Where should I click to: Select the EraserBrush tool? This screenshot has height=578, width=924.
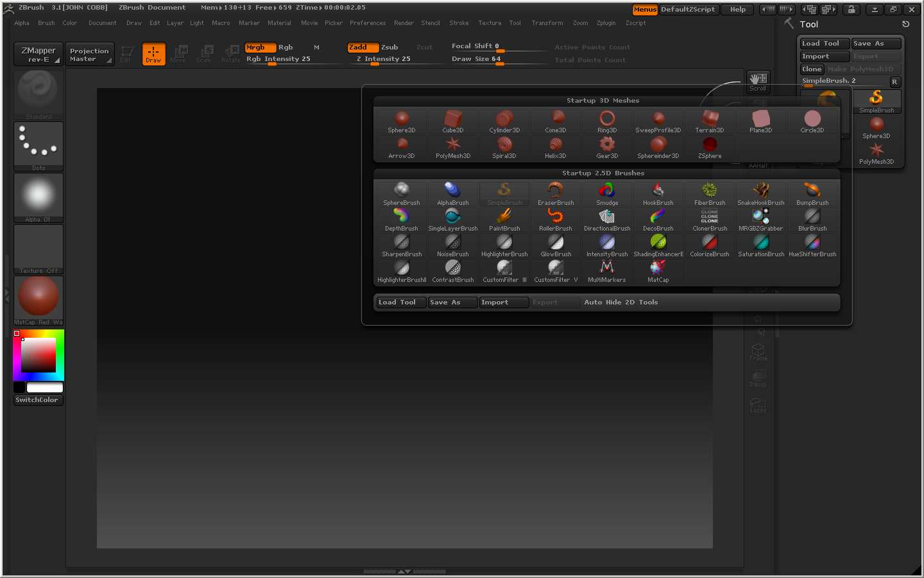tap(555, 193)
